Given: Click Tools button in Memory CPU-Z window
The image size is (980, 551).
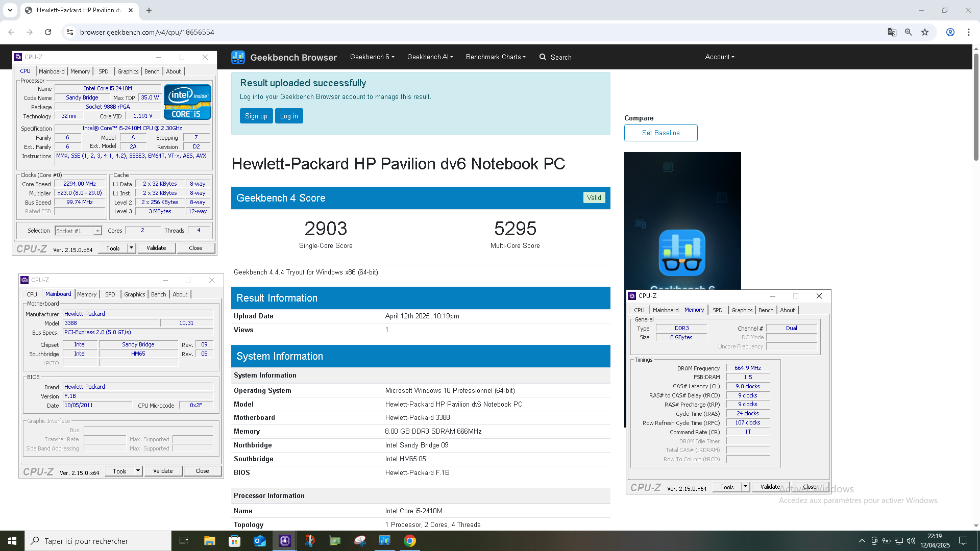Looking at the screenshot, I should pyautogui.click(x=727, y=487).
